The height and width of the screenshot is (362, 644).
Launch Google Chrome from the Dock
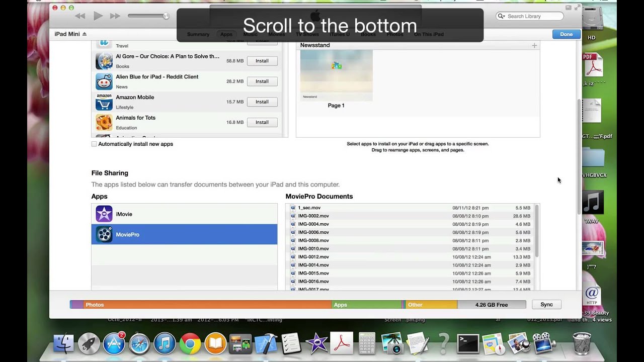190,344
